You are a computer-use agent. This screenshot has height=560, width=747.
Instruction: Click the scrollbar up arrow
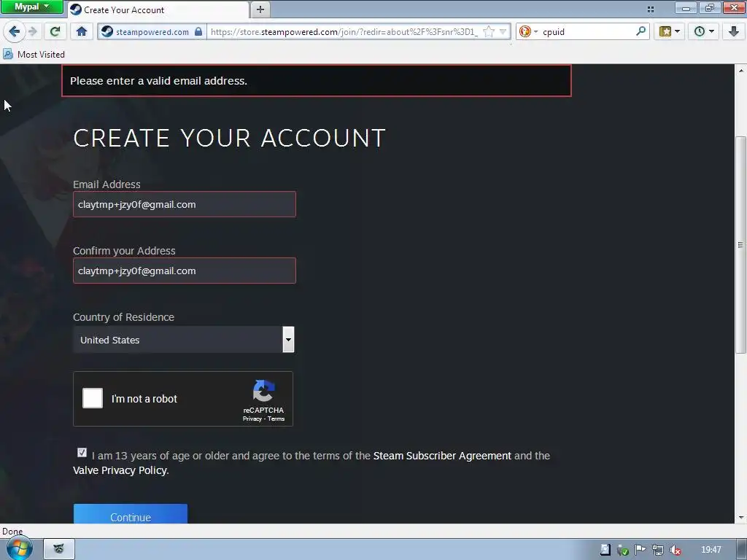(x=740, y=71)
